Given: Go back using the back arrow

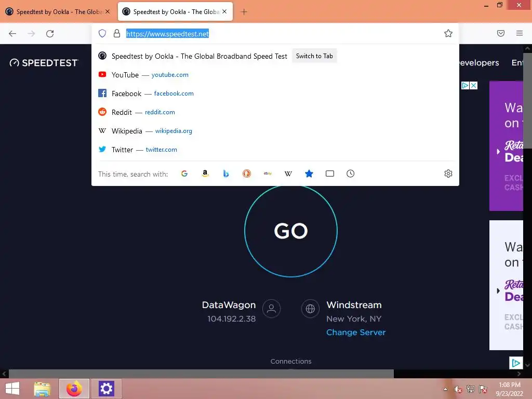Looking at the screenshot, I should click(12, 33).
